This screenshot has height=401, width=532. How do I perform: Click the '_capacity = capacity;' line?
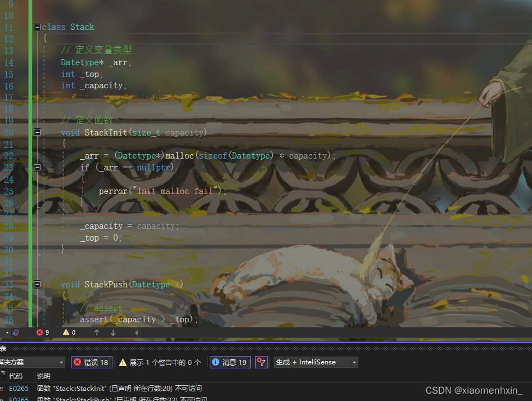[129, 226]
